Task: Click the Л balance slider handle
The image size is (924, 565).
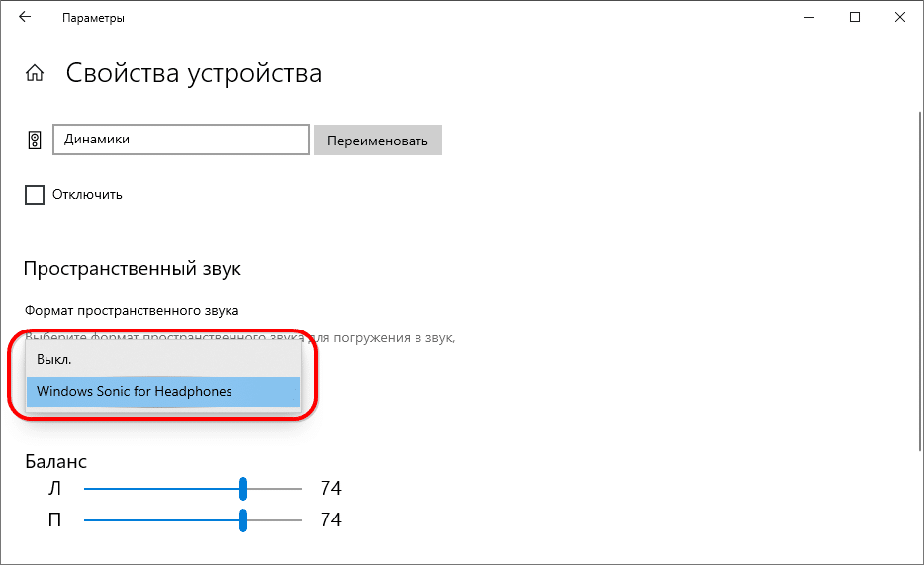Action: tap(243, 488)
